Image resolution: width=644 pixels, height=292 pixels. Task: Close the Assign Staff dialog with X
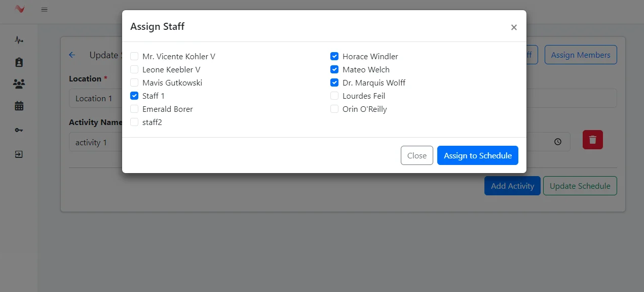coord(514,27)
